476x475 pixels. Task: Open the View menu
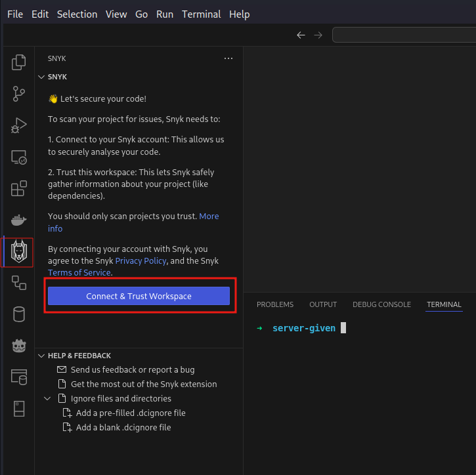116,14
